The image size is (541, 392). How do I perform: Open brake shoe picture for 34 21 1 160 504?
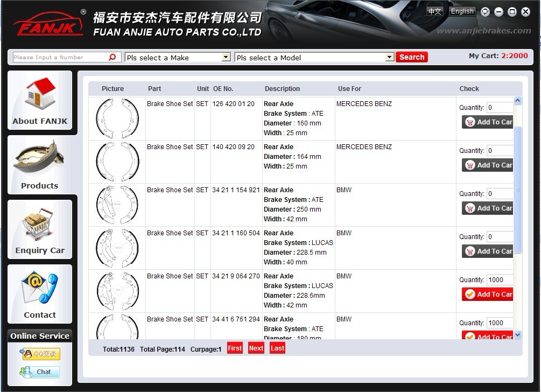tap(117, 248)
